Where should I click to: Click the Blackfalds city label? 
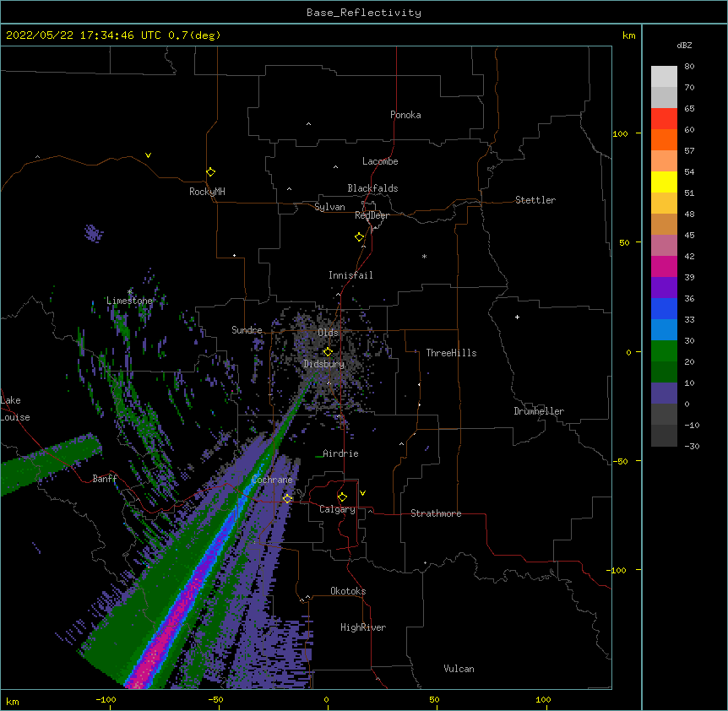pyautogui.click(x=372, y=188)
